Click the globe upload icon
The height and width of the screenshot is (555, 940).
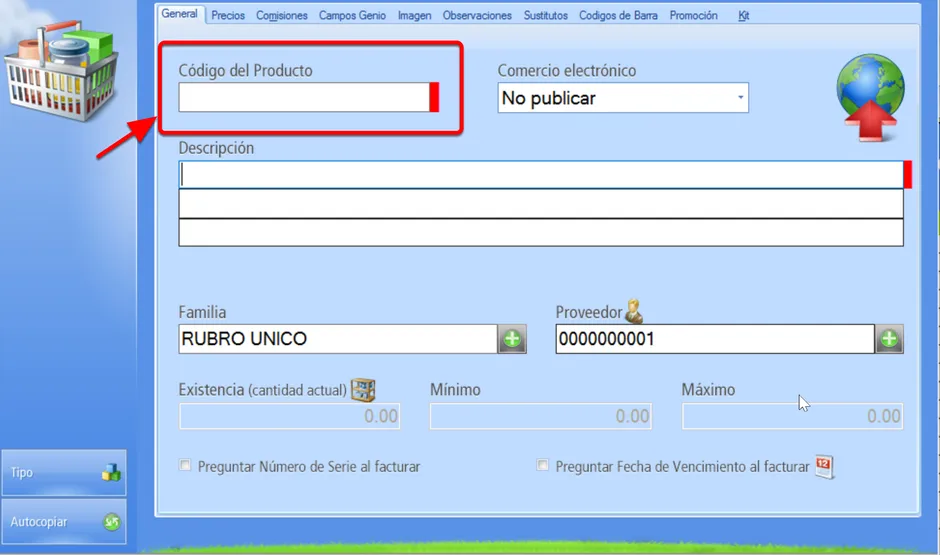tap(870, 98)
